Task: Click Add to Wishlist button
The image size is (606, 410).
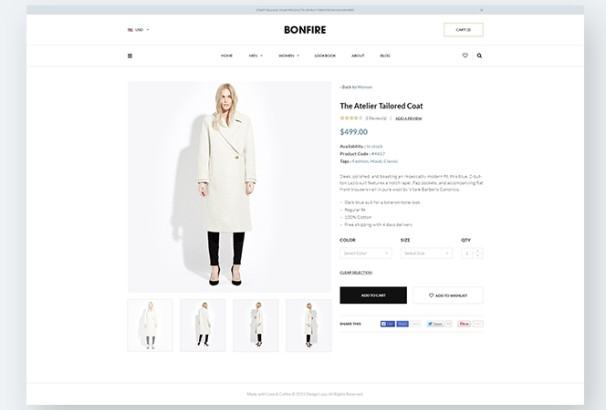Action: pyautogui.click(x=448, y=295)
